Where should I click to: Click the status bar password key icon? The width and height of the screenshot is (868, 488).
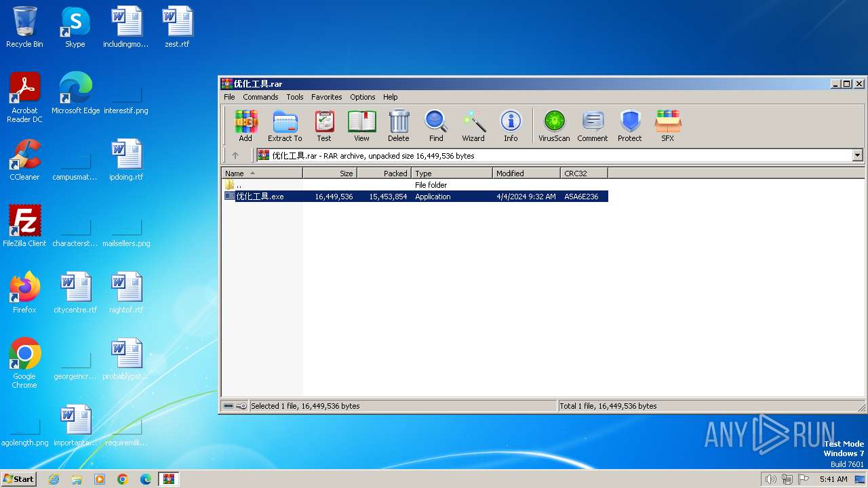point(241,406)
